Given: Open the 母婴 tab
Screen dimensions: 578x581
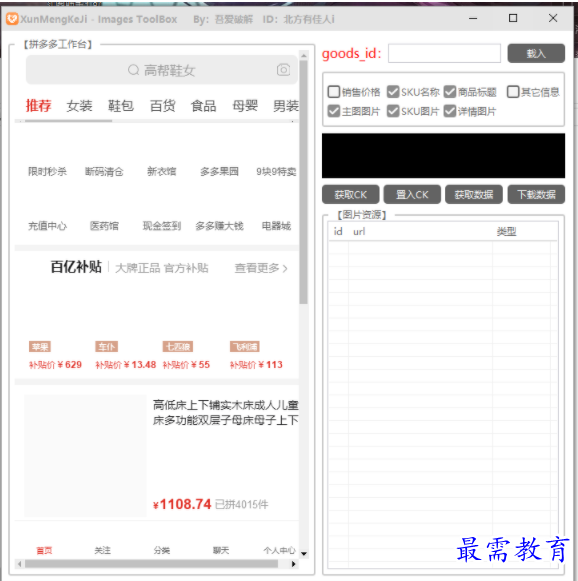Looking at the screenshot, I should 245,106.
